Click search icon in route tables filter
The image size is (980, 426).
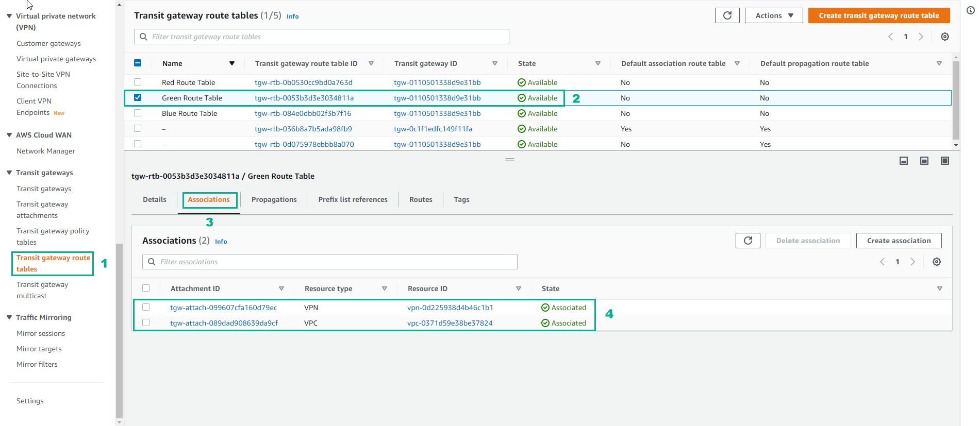point(143,37)
